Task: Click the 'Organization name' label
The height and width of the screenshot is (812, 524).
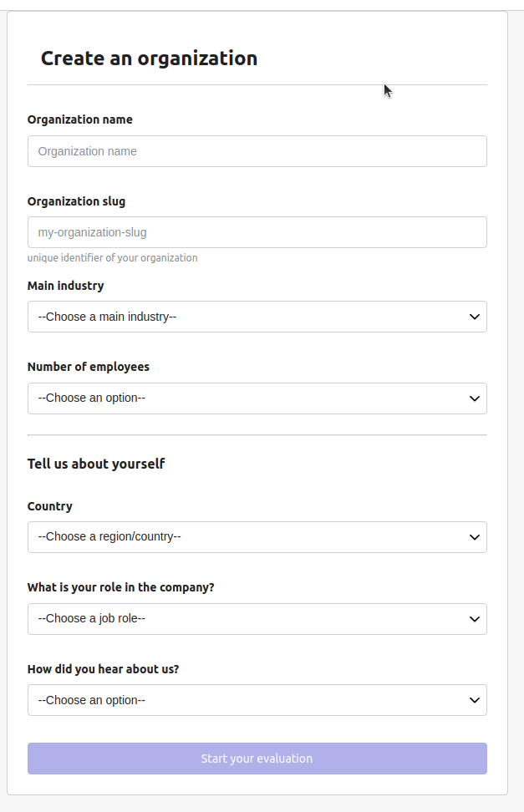Action: [79, 119]
